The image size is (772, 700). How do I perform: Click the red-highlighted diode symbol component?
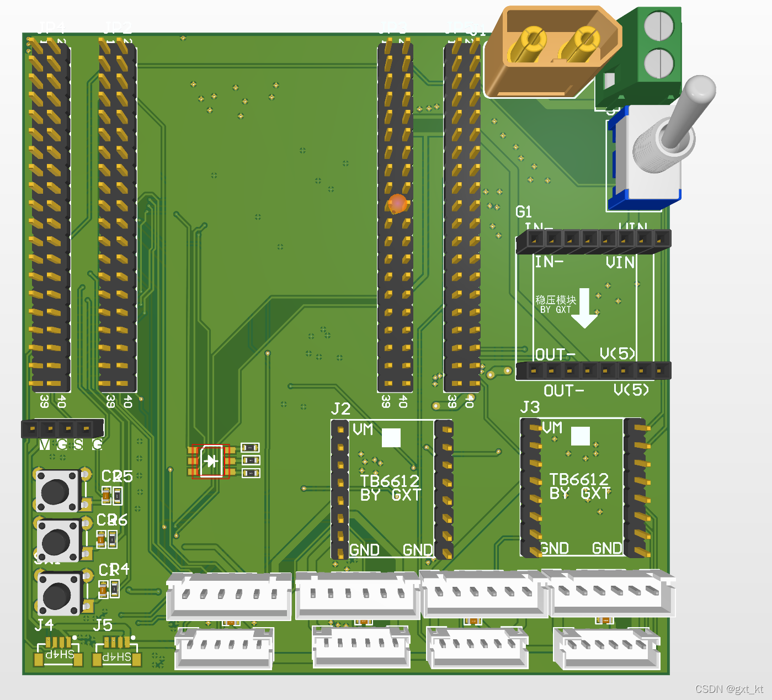click(x=212, y=461)
